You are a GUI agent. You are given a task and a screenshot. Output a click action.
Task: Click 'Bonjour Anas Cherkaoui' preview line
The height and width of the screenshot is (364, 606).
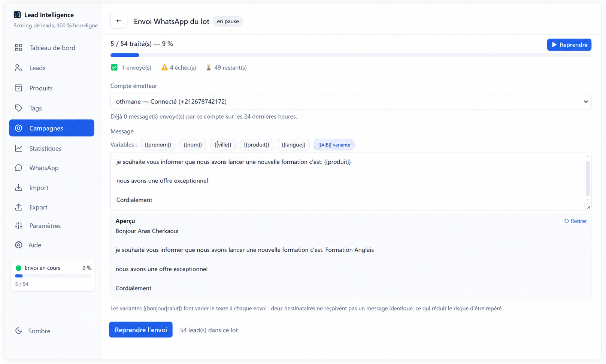click(x=147, y=231)
